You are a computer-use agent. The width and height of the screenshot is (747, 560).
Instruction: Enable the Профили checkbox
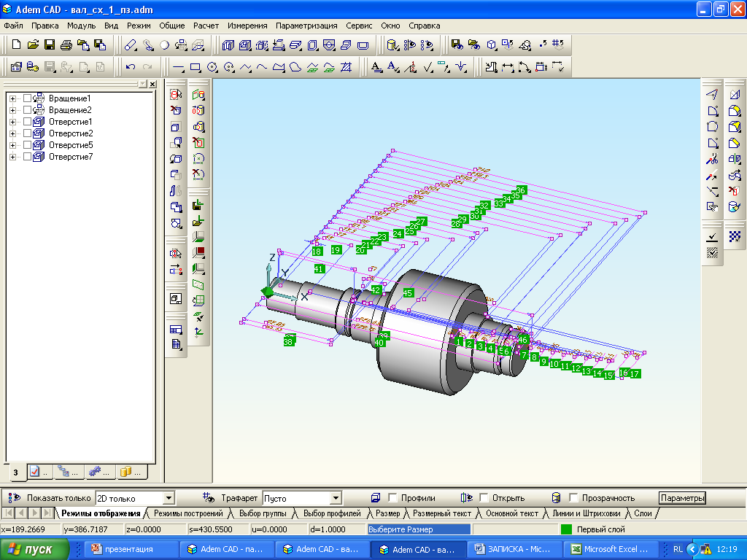[x=392, y=497]
